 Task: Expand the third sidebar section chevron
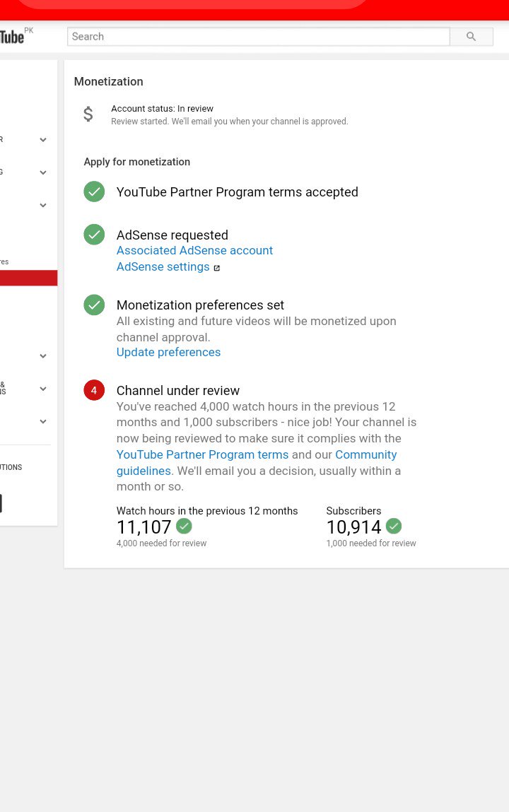tap(43, 205)
